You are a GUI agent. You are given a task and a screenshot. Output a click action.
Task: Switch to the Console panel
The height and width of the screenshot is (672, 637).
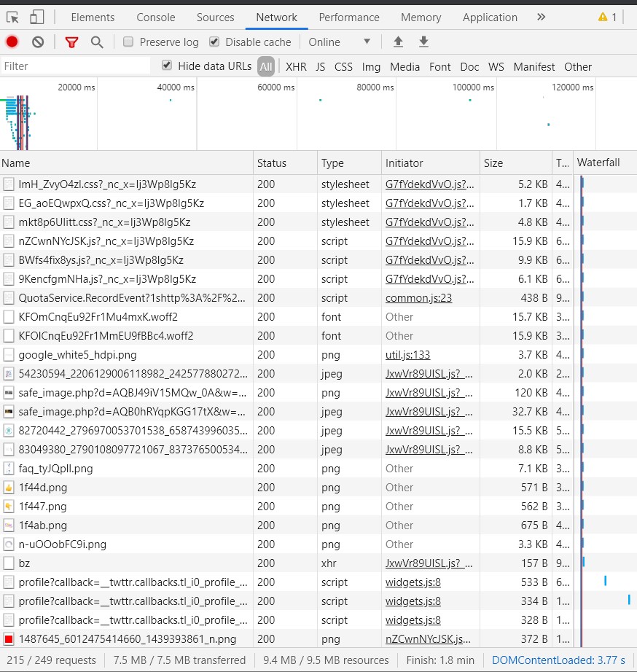155,17
